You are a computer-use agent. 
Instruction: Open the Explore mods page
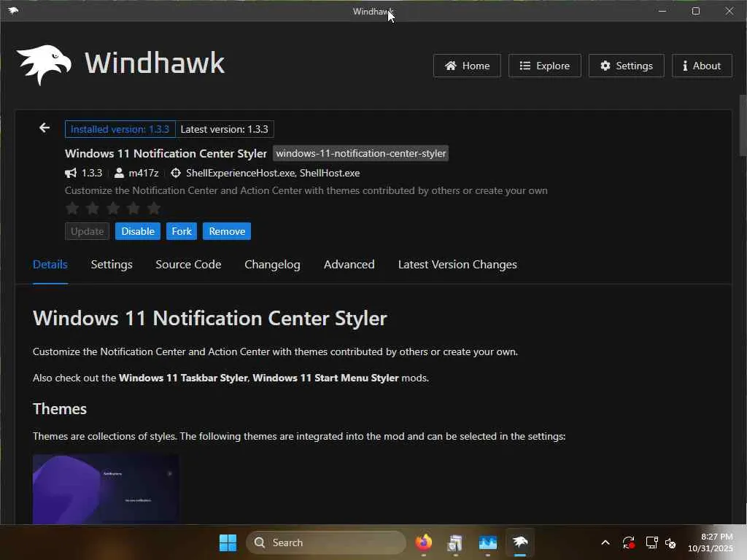(544, 66)
